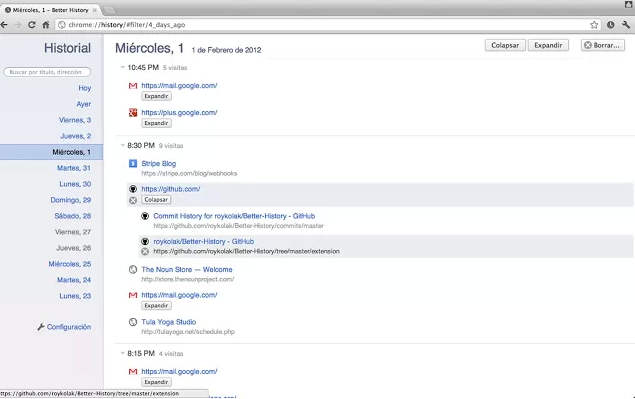Screen dimensions: 635x399
Task: Delete the github.com group with X icon
Action: [x=133, y=200]
